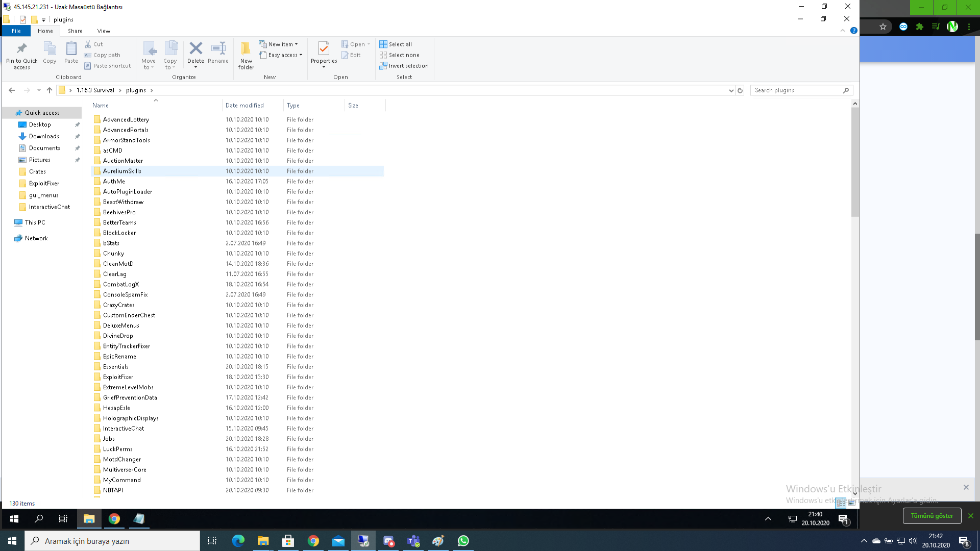980x551 pixels.
Task: Click Tümünü göster button
Action: click(932, 516)
